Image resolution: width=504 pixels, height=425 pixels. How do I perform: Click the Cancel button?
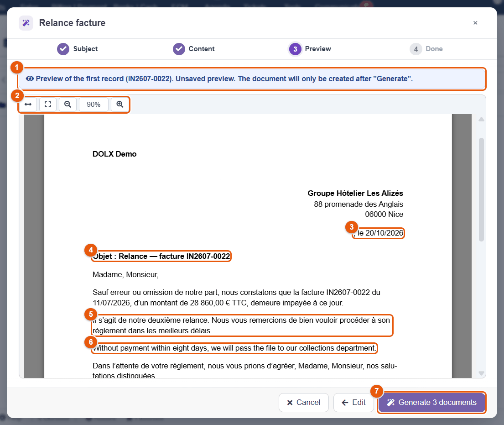click(x=303, y=403)
